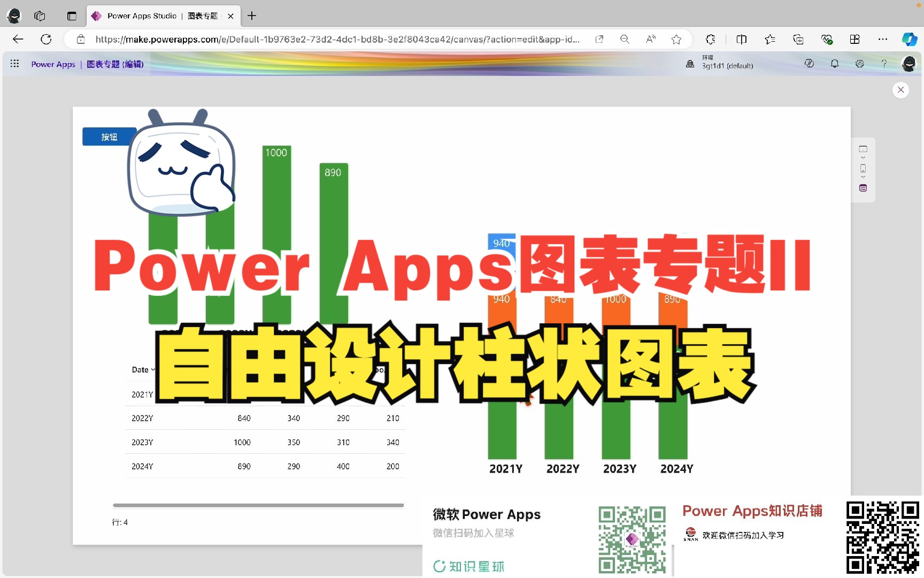Open the notifications bell
Screen dimensions: 924x578
[x=834, y=64]
